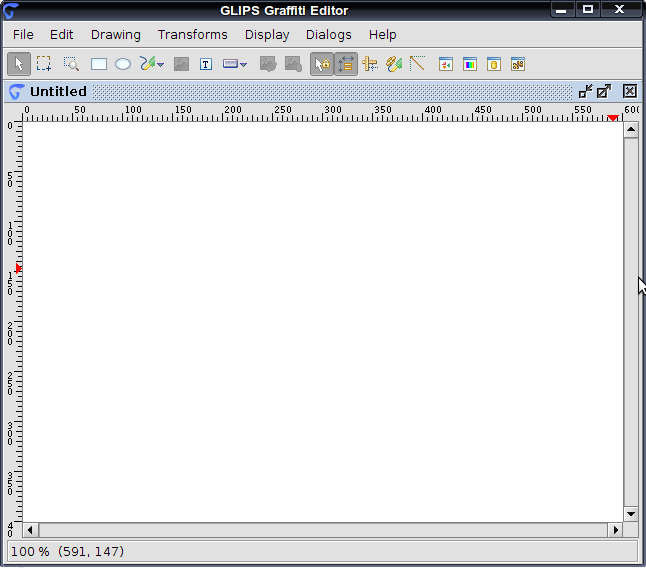This screenshot has height=568, width=646.
Task: Click the vertical scrollbar down arrow
Action: (631, 514)
